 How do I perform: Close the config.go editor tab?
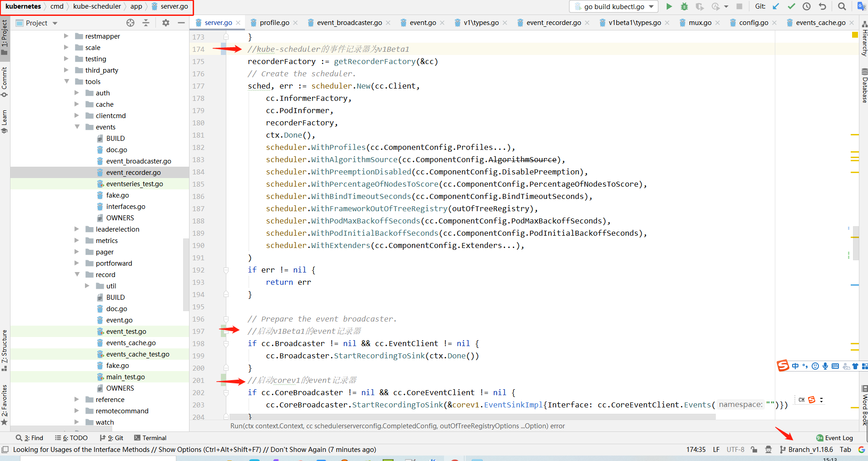coord(774,23)
